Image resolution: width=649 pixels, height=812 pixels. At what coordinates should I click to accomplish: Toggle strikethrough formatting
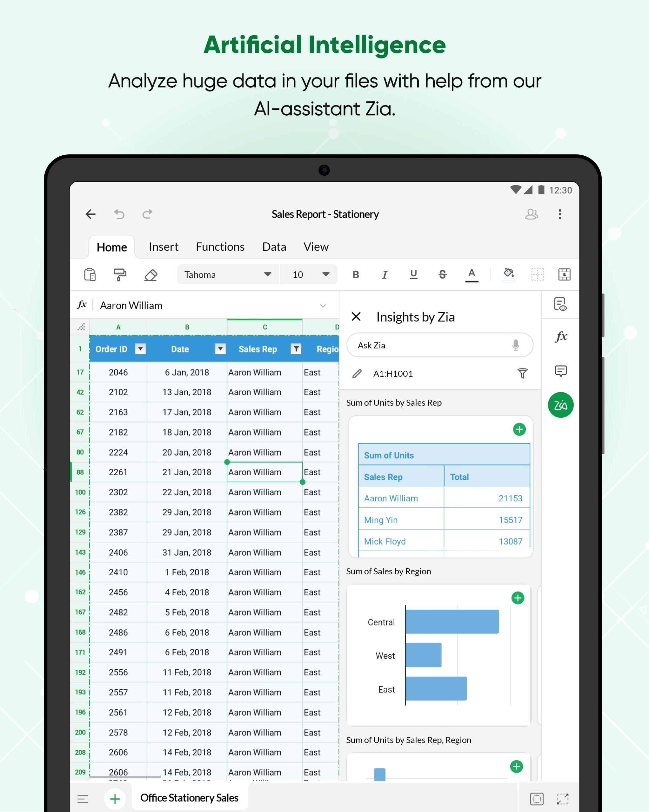tap(442, 274)
